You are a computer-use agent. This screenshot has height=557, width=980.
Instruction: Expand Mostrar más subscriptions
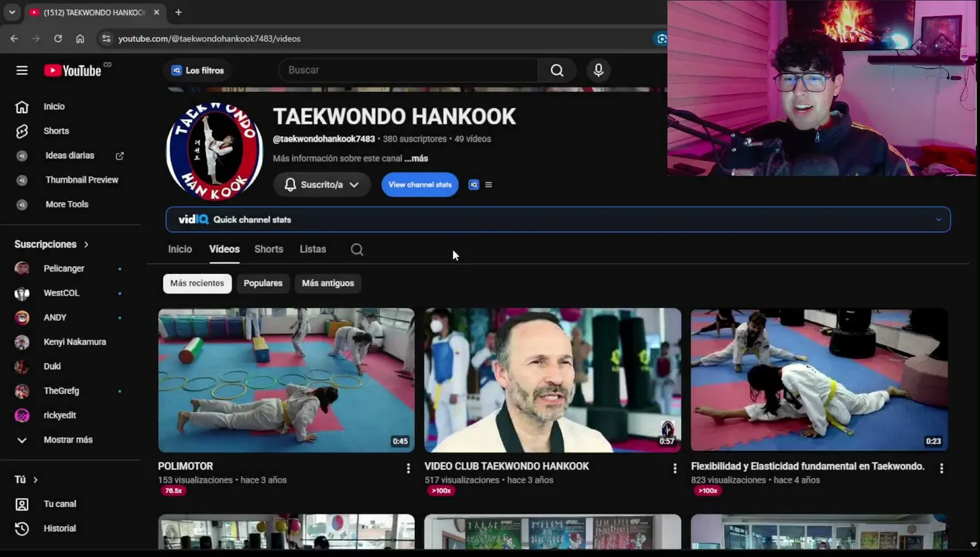point(70,440)
